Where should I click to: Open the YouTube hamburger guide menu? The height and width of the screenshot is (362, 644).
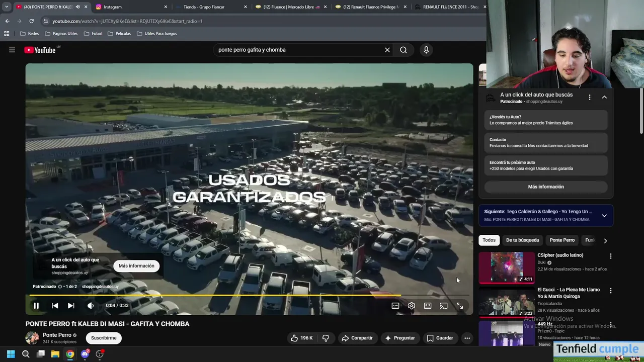tap(12, 50)
